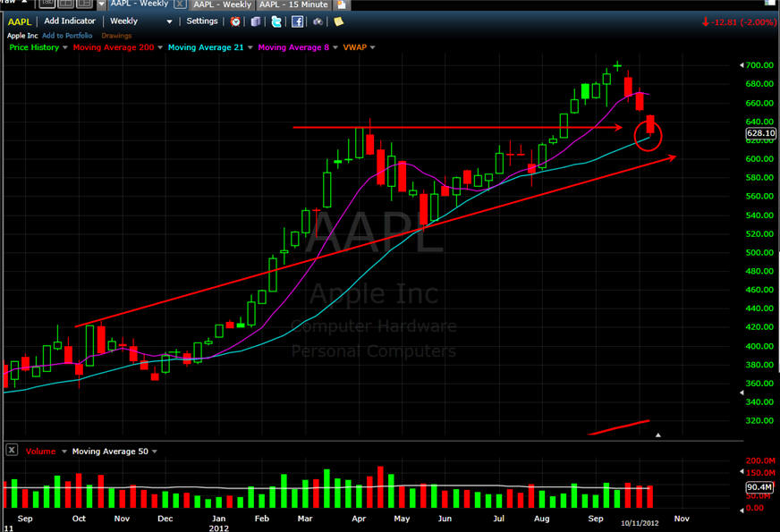Switch to the active AAPL - Weekly tab
This screenshot has height=532, width=780.
140,4
